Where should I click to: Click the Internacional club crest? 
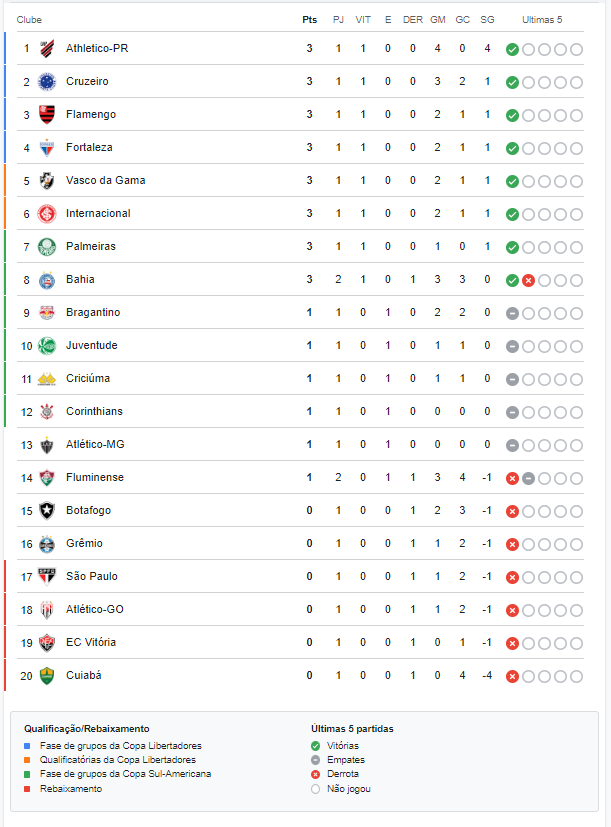[47, 214]
